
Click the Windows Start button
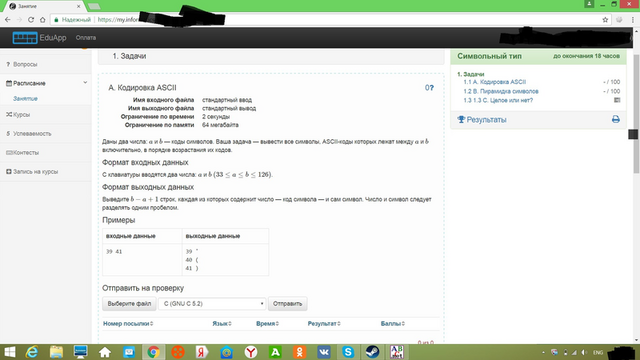(x=9, y=352)
